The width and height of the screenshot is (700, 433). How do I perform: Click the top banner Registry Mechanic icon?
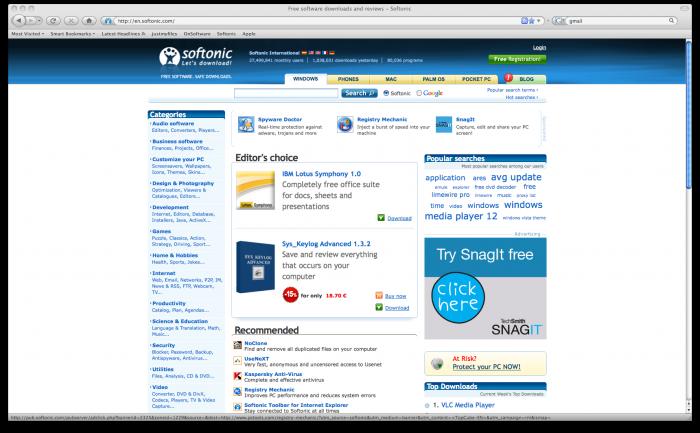[x=345, y=124]
